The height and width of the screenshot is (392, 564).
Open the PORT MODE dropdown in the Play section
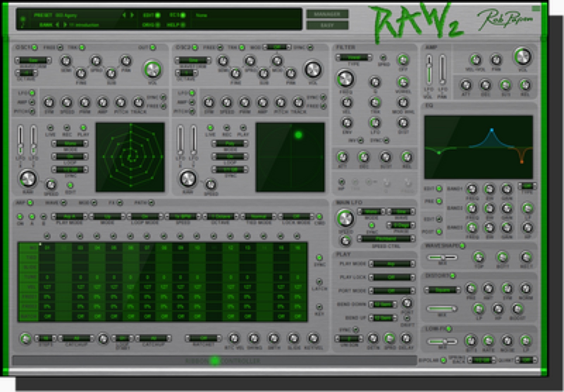(391, 290)
